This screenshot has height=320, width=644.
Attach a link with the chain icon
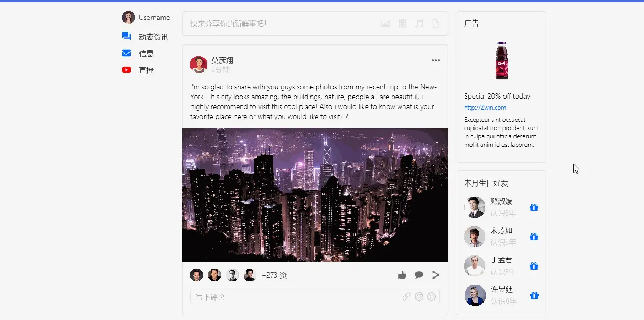coord(406,296)
